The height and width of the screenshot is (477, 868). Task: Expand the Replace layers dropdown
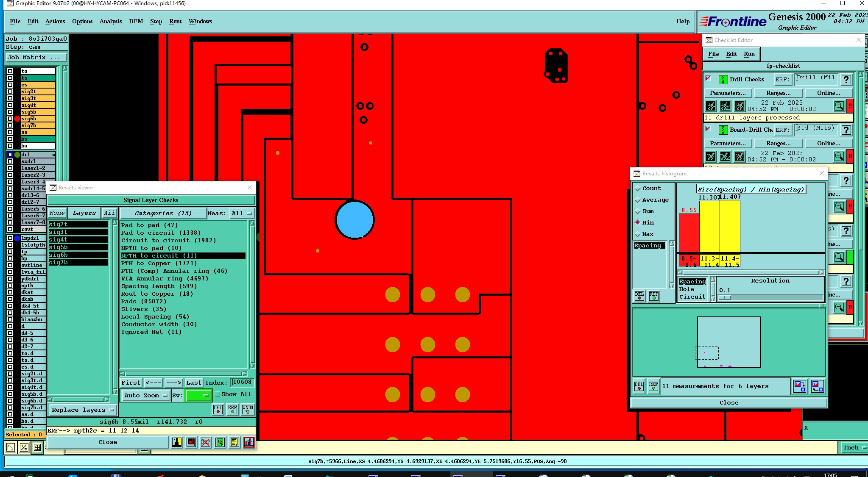[x=83, y=410]
